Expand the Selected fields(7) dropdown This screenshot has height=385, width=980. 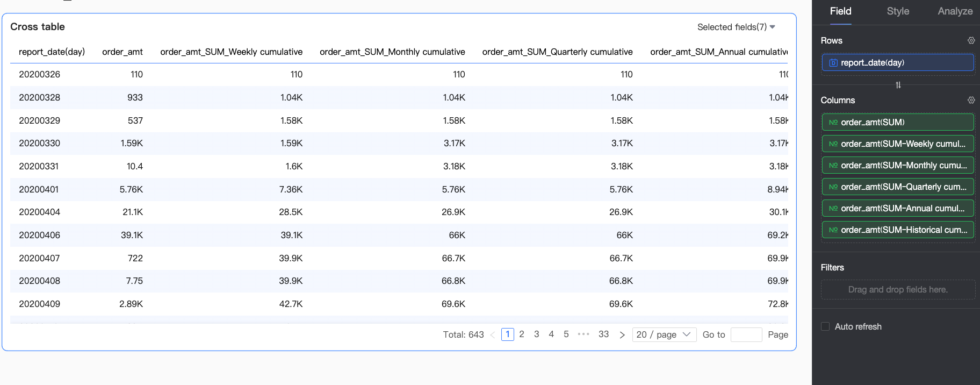click(x=736, y=27)
